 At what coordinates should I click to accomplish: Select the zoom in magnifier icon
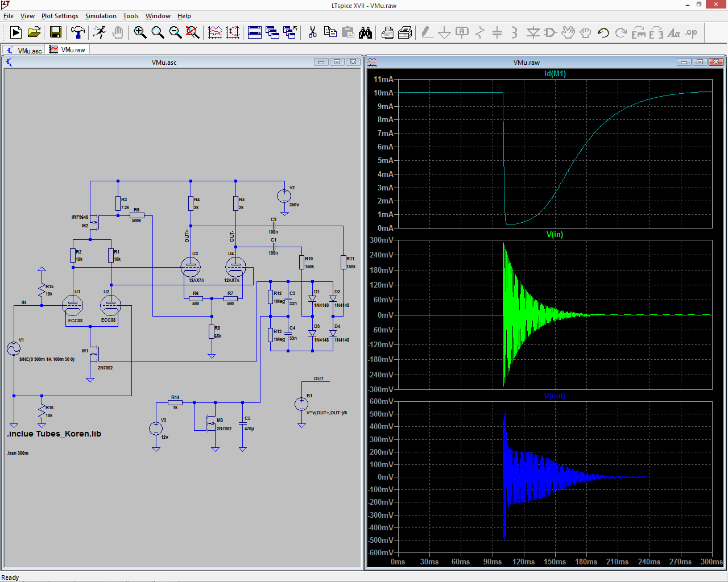140,32
